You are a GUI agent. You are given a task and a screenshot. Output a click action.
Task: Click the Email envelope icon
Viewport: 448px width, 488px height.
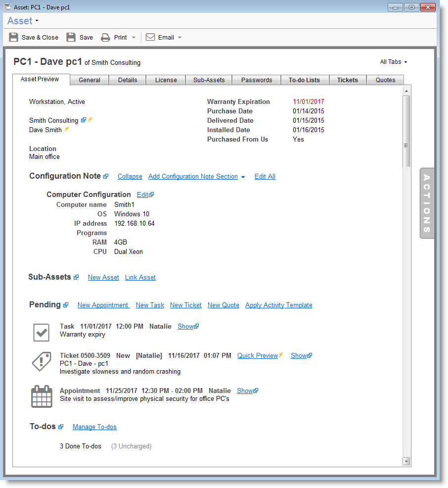(150, 37)
